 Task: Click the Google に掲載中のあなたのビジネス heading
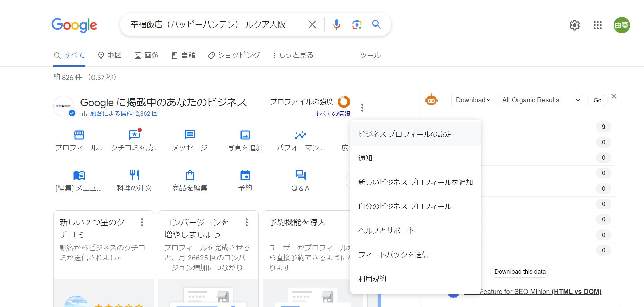[164, 102]
